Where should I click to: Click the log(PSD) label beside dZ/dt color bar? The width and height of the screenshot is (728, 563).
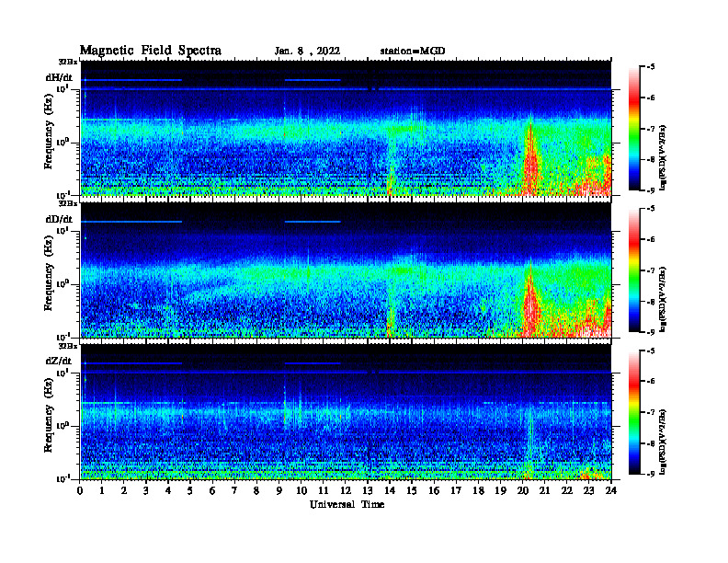(663, 441)
